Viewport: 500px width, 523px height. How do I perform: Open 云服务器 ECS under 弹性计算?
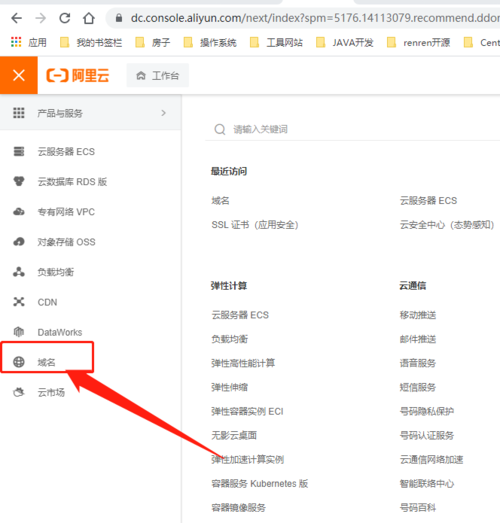(x=240, y=315)
